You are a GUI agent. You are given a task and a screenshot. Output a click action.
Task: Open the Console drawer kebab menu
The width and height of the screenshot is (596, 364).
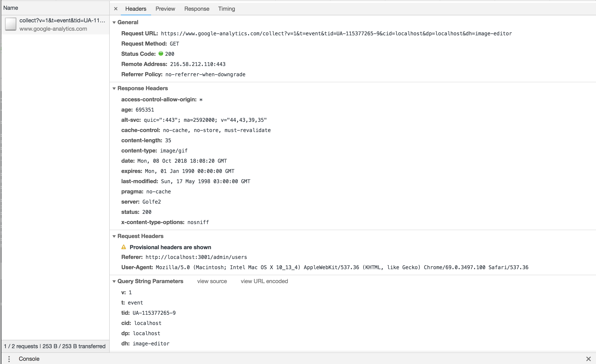9,359
